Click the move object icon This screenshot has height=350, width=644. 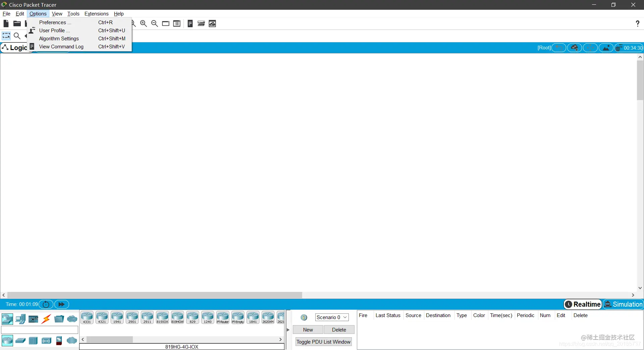click(x=590, y=48)
